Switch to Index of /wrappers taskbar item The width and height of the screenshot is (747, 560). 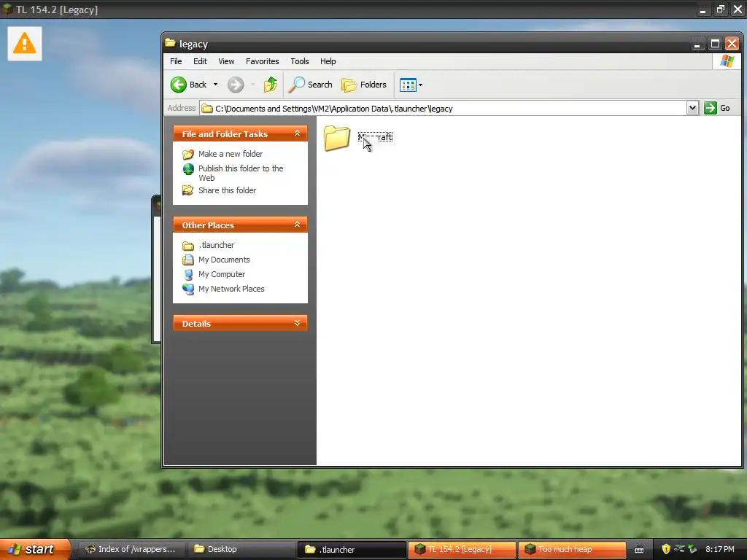tap(130, 549)
